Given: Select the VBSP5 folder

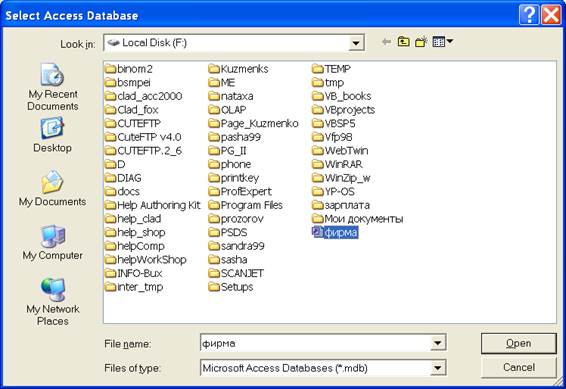Looking at the screenshot, I should click(x=334, y=123).
